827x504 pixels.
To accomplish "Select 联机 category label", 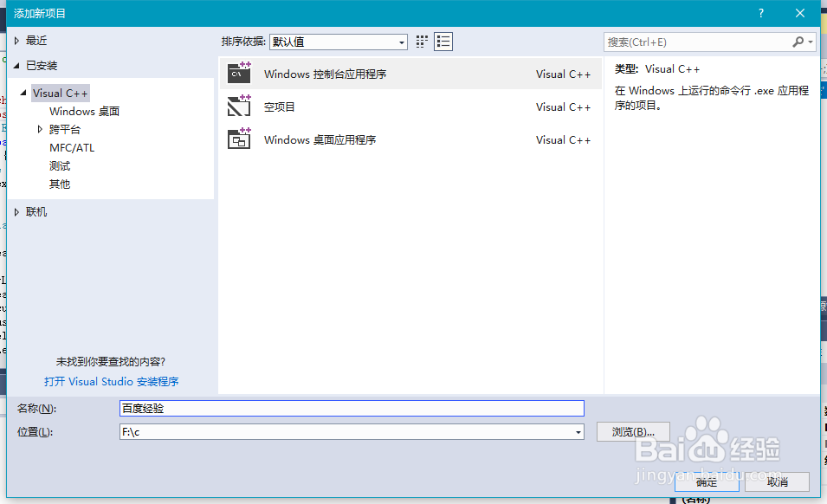I will coord(36,212).
